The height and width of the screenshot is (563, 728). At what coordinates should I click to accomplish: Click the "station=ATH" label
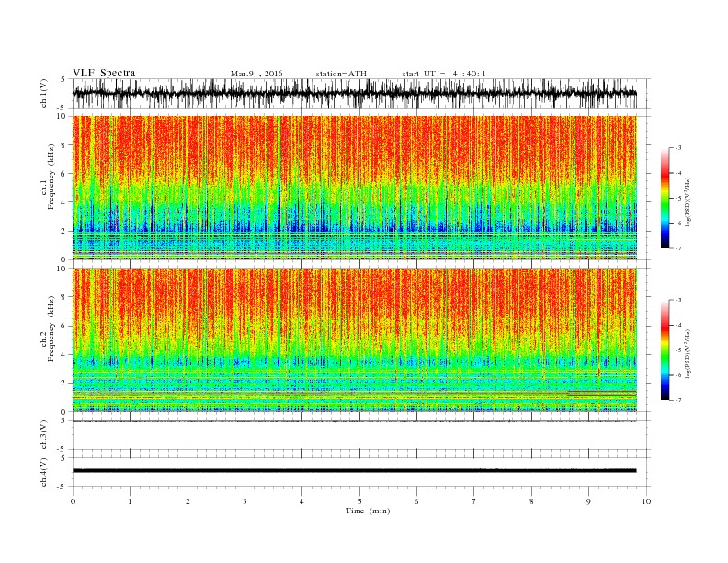(341, 74)
